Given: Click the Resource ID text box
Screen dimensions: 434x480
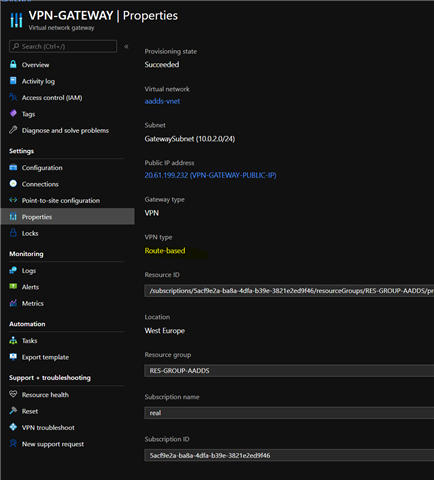Looking at the screenshot, I should pyautogui.click(x=289, y=291).
